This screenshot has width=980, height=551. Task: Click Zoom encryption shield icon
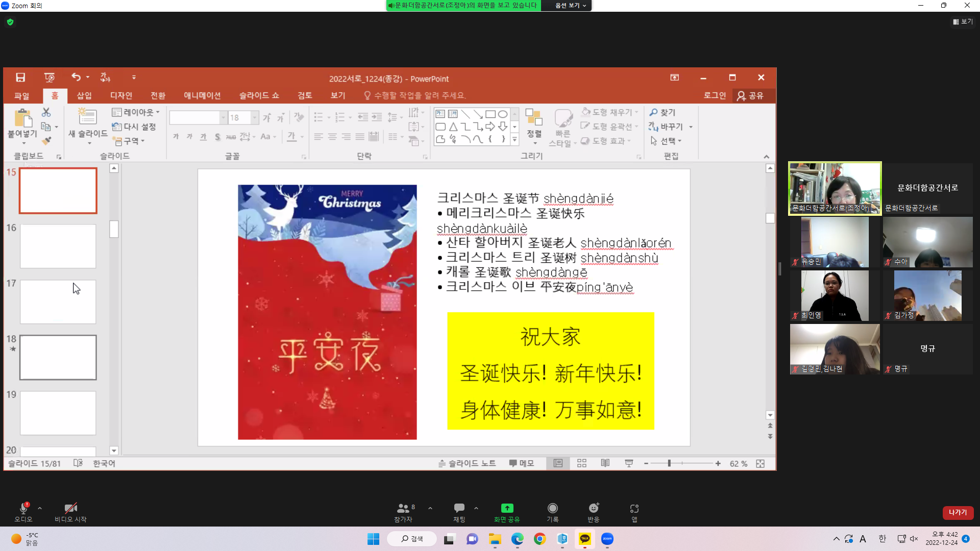10,22
